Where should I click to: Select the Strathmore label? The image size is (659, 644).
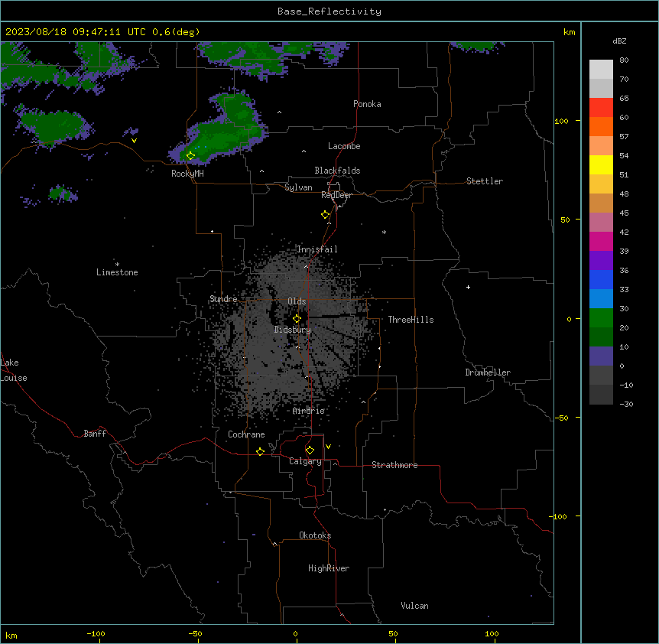394,465
